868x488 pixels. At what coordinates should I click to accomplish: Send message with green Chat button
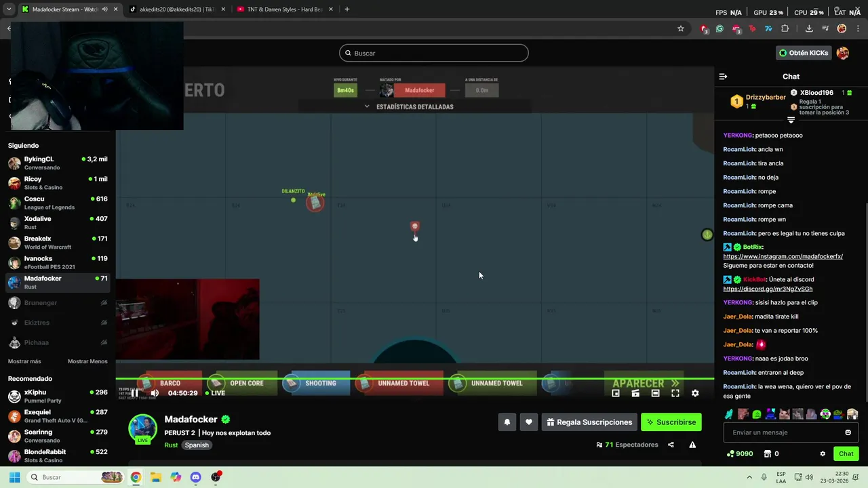846,453
